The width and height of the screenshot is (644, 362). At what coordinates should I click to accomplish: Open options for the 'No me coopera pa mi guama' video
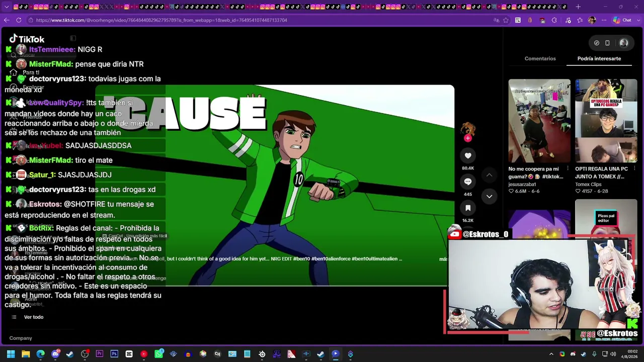[568, 169]
